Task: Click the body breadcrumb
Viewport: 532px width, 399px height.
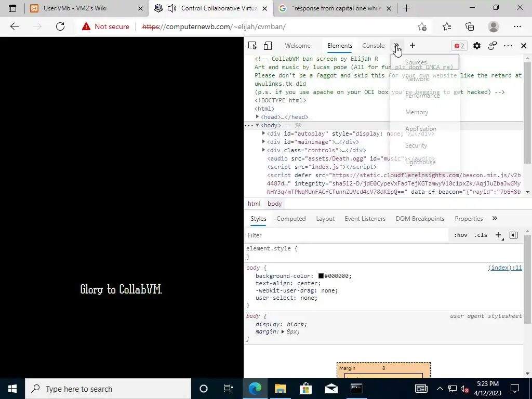Action: [x=274, y=204]
